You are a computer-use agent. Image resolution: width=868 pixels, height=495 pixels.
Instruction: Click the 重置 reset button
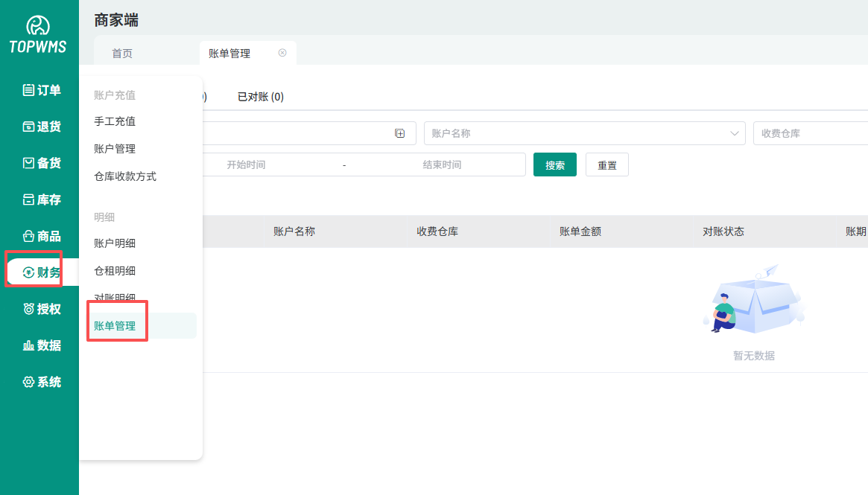[607, 165]
